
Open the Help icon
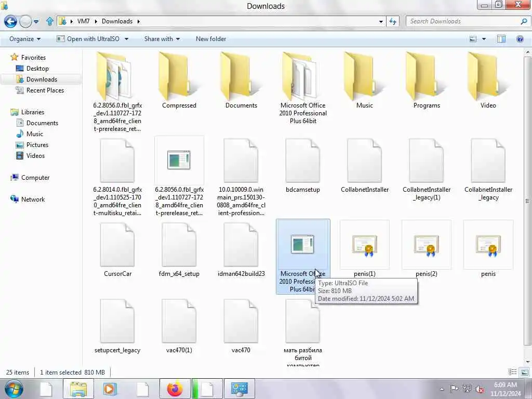(x=520, y=39)
